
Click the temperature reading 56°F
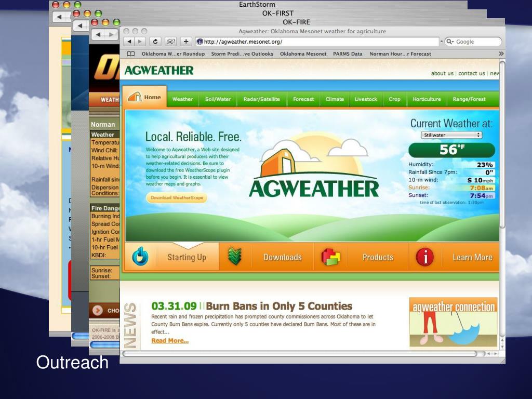tap(451, 150)
